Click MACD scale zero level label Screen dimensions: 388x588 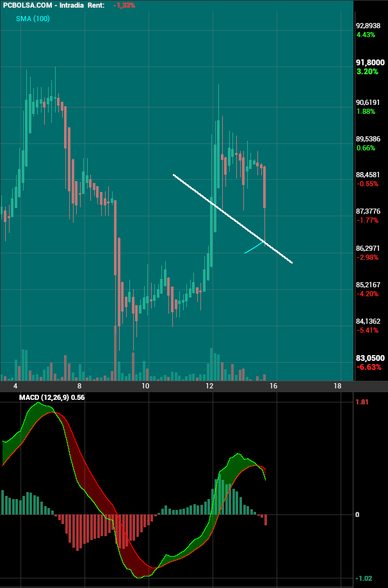357,514
